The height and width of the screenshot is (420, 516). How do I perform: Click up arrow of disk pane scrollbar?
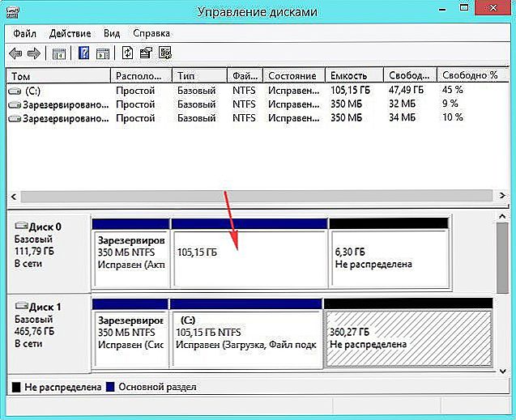502,217
